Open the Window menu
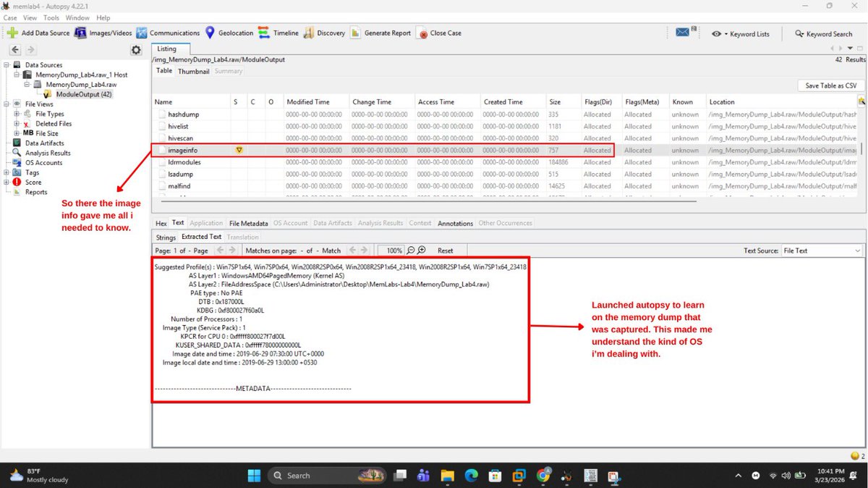 click(77, 17)
